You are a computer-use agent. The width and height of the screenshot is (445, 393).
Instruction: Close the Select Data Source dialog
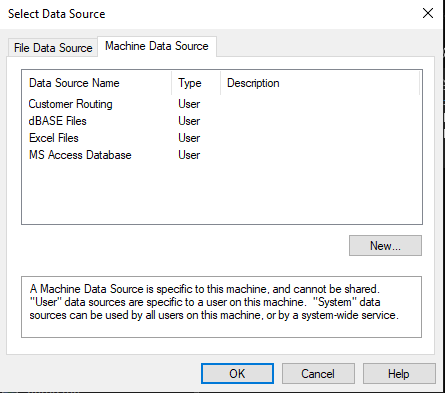click(428, 13)
